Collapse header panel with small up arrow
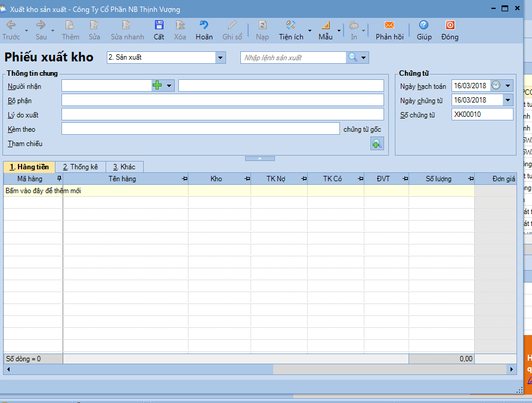Viewport: 532px width, 403px height. click(x=260, y=159)
